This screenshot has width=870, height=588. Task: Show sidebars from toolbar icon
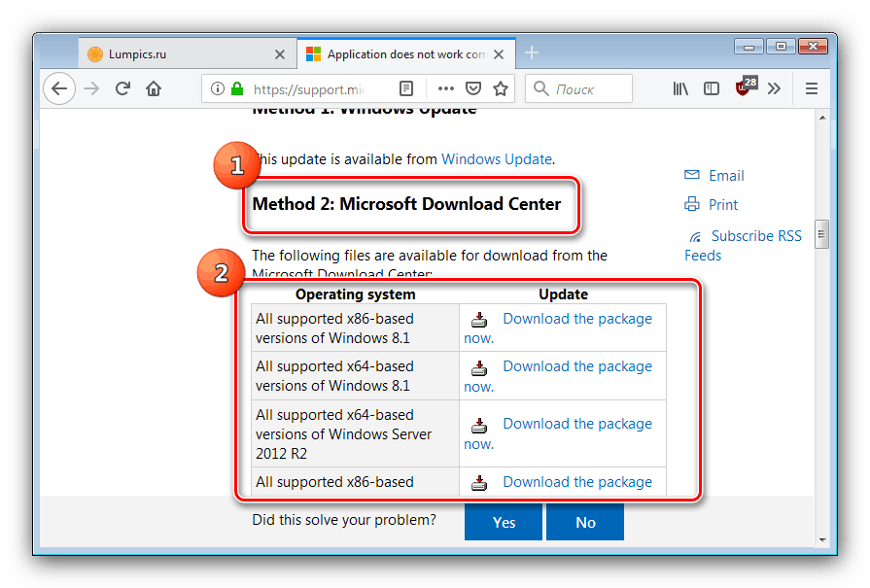[712, 88]
